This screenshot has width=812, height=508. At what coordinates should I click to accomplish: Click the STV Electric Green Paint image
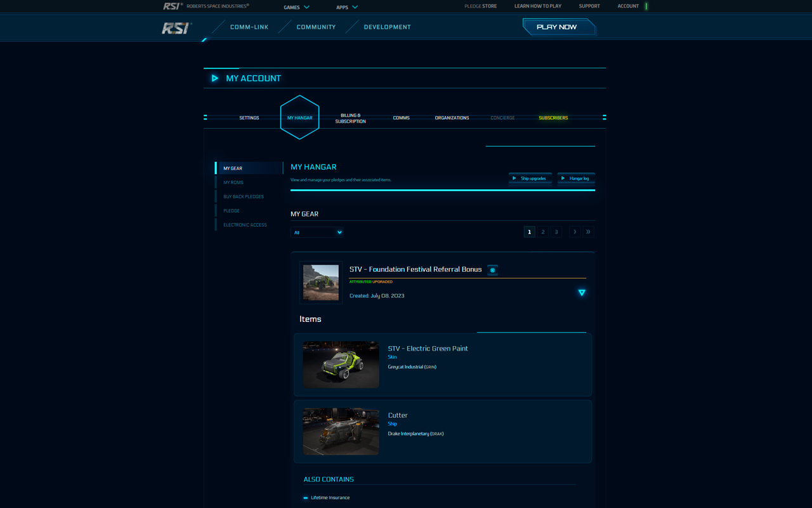341,364
